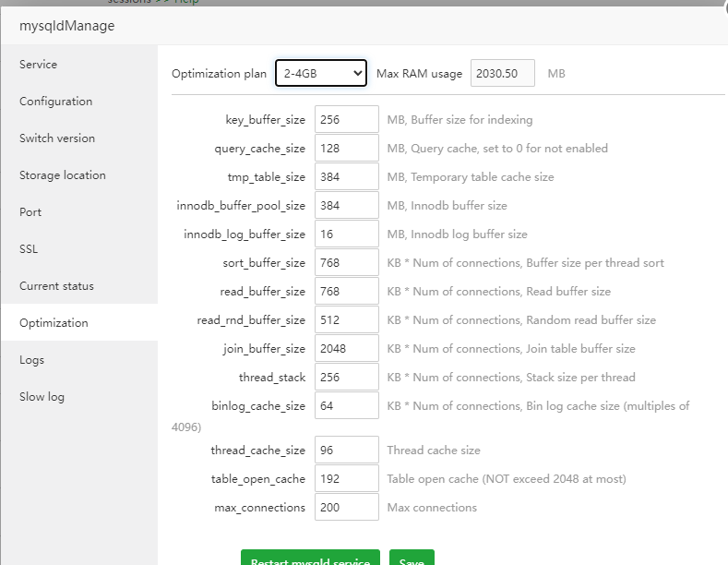The image size is (728, 565).
Task: Edit the max_connections field
Action: click(346, 507)
